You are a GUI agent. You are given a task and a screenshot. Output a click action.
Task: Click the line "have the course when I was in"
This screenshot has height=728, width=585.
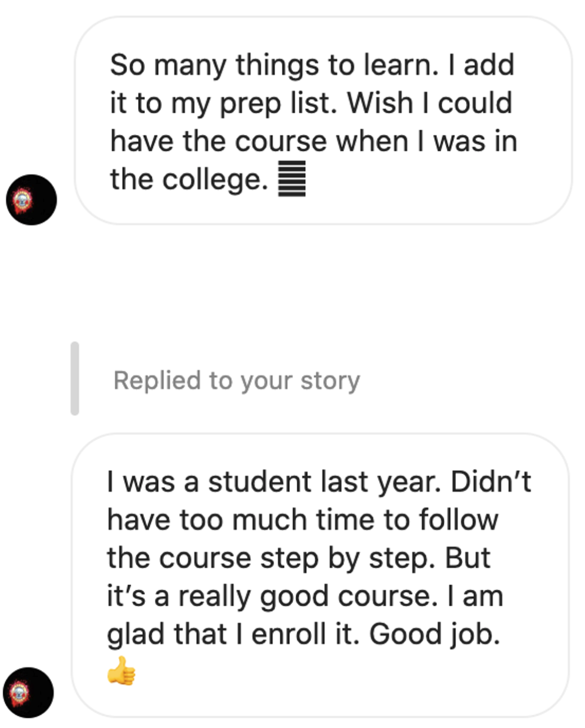(314, 141)
